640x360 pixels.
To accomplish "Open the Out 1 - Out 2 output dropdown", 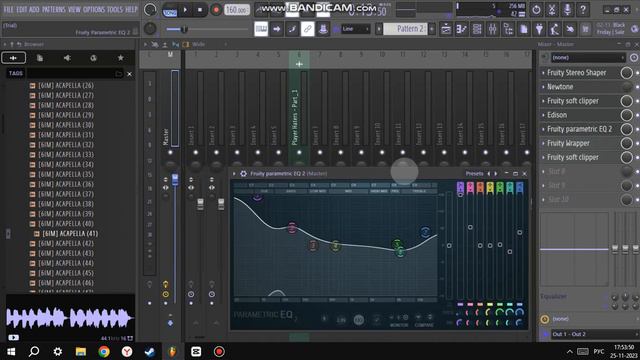I will [594, 334].
